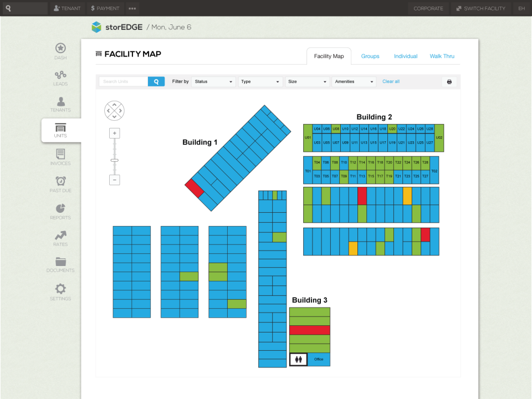532x399 pixels.
Task: Click the Clear all link
Action: pyautogui.click(x=391, y=81)
